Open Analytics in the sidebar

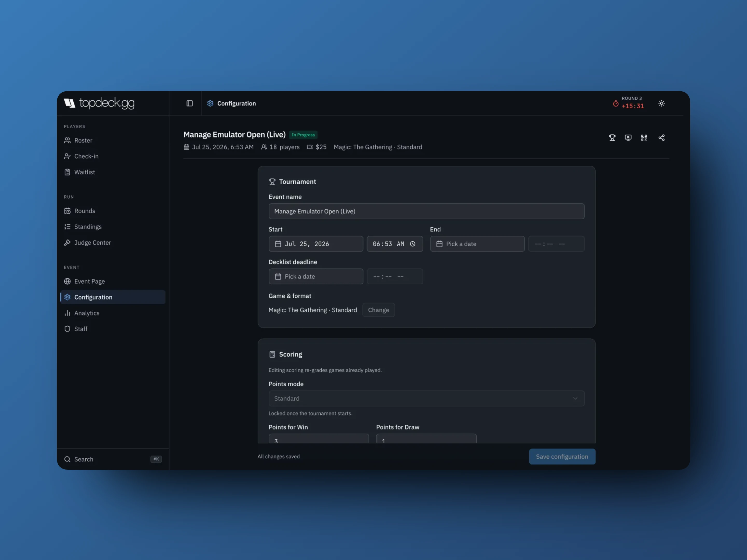(113, 313)
